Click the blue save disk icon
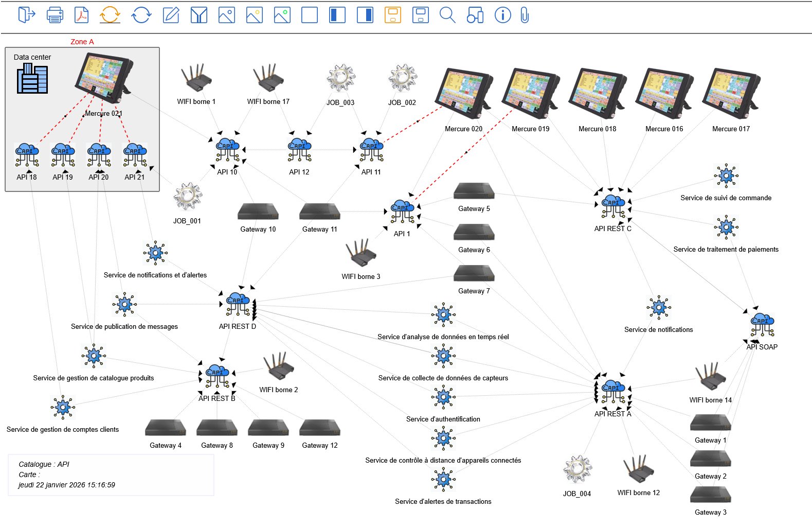This screenshot has height=527, width=812. [421, 15]
